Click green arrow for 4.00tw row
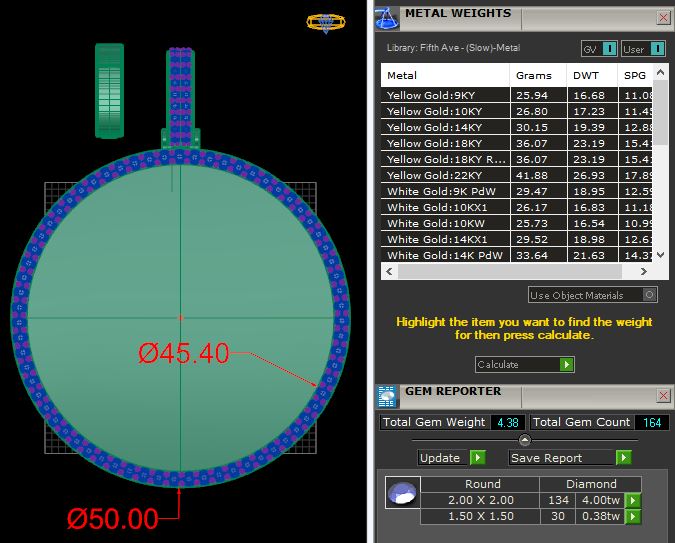This screenshot has width=675, height=543. coord(632,501)
